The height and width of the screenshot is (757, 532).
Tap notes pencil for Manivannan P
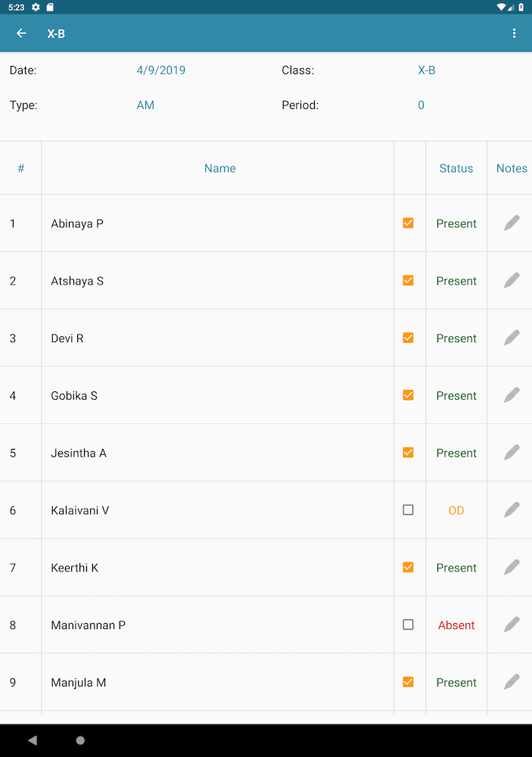point(512,625)
